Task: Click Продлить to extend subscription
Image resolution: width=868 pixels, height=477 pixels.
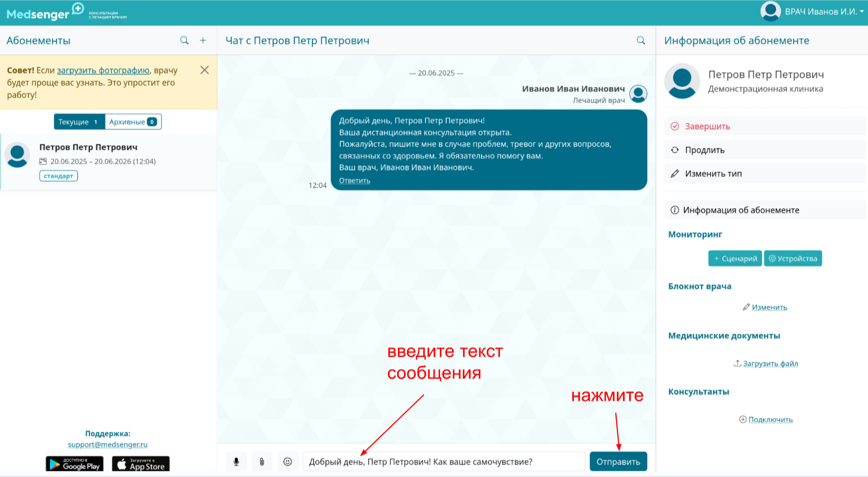Action: 705,150
